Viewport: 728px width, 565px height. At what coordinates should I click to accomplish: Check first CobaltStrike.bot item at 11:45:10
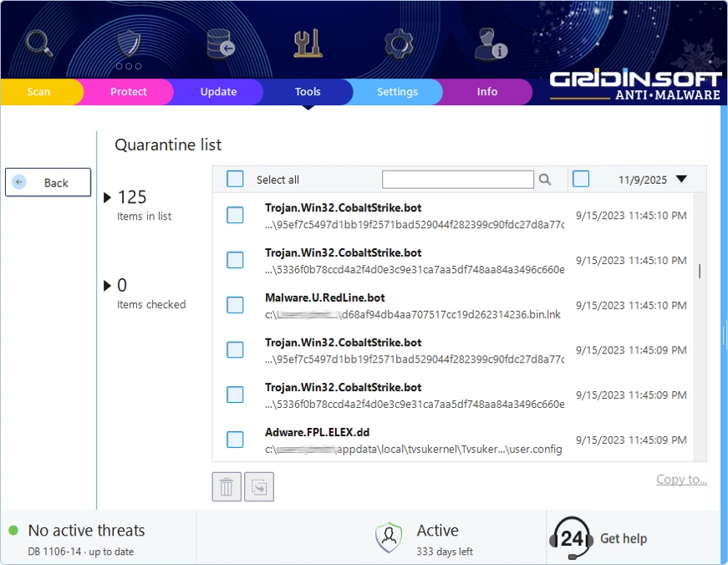235,216
